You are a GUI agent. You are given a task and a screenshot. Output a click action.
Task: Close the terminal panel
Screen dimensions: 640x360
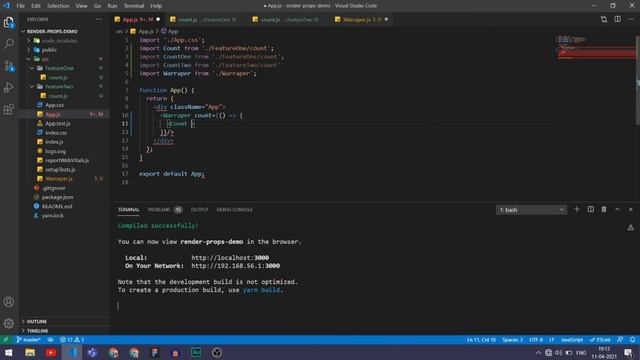point(631,209)
